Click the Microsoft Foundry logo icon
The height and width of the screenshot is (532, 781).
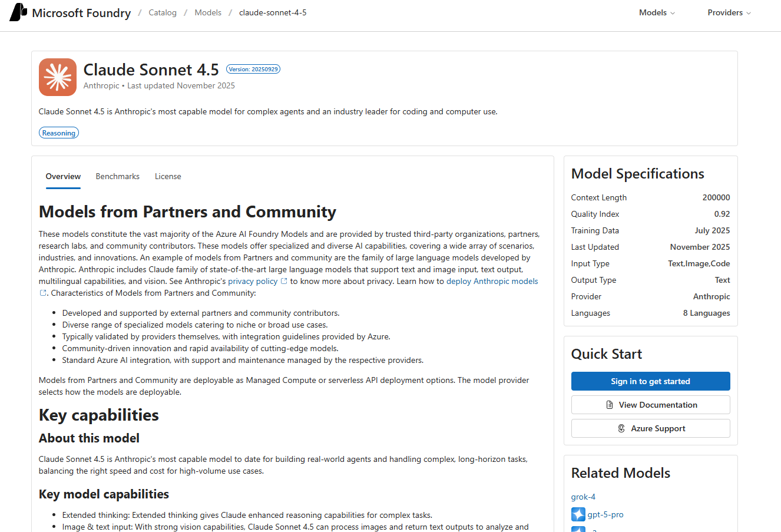coord(18,12)
